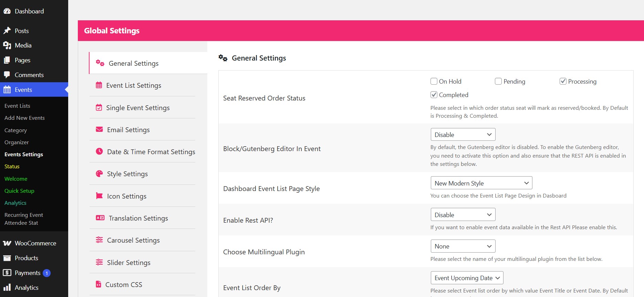The height and width of the screenshot is (297, 644).
Task: Open the General Settings tab
Action: (x=148, y=63)
